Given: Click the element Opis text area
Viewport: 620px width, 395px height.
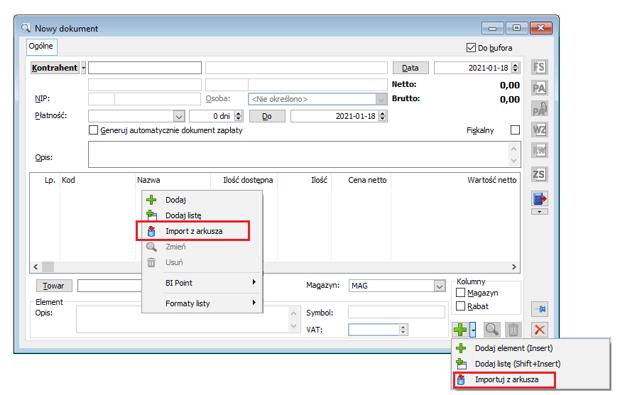Looking at the screenshot, I should (x=183, y=319).
